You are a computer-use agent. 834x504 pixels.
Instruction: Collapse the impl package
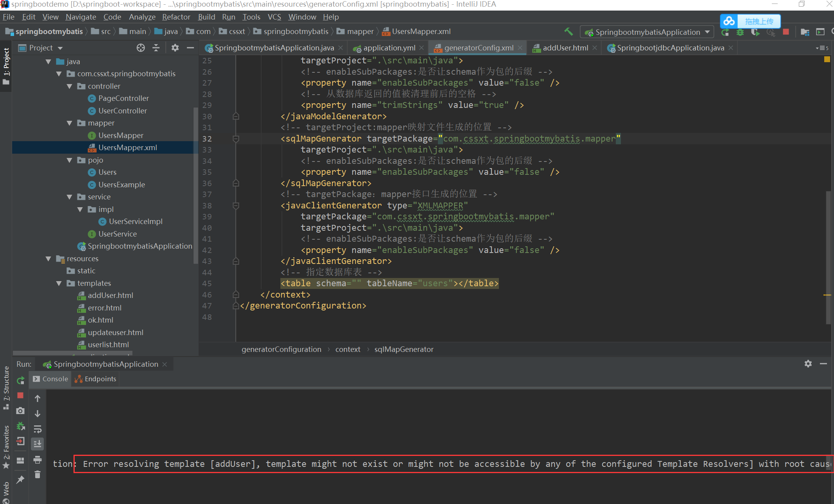coord(80,209)
